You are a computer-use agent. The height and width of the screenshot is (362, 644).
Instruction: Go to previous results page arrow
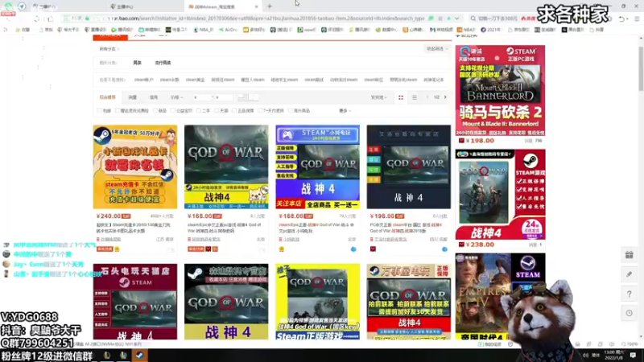[x=427, y=97]
